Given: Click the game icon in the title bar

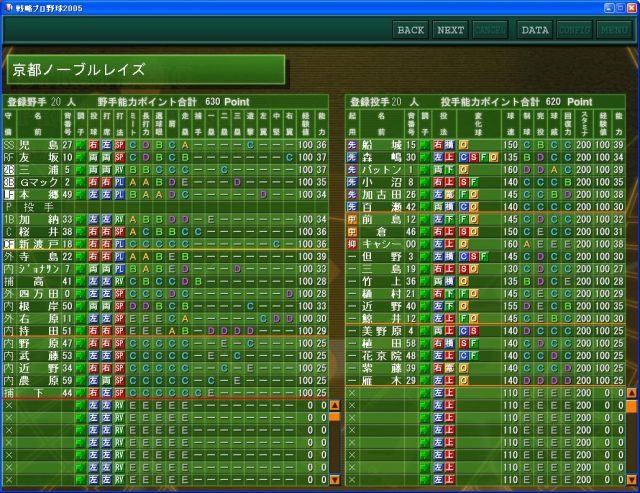Looking at the screenshot, I should point(9,7).
